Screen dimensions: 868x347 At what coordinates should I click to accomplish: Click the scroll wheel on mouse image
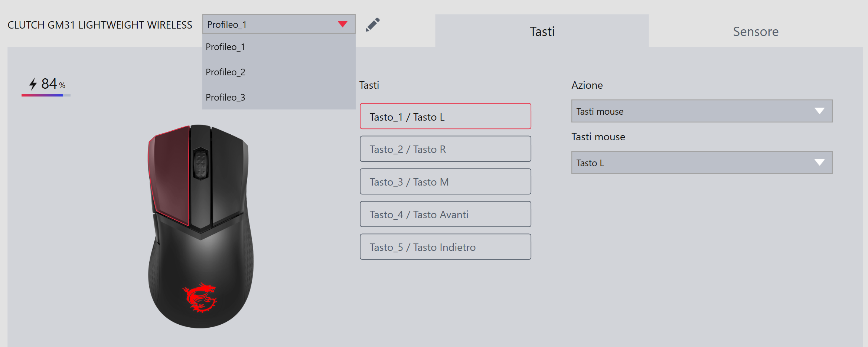point(200,163)
